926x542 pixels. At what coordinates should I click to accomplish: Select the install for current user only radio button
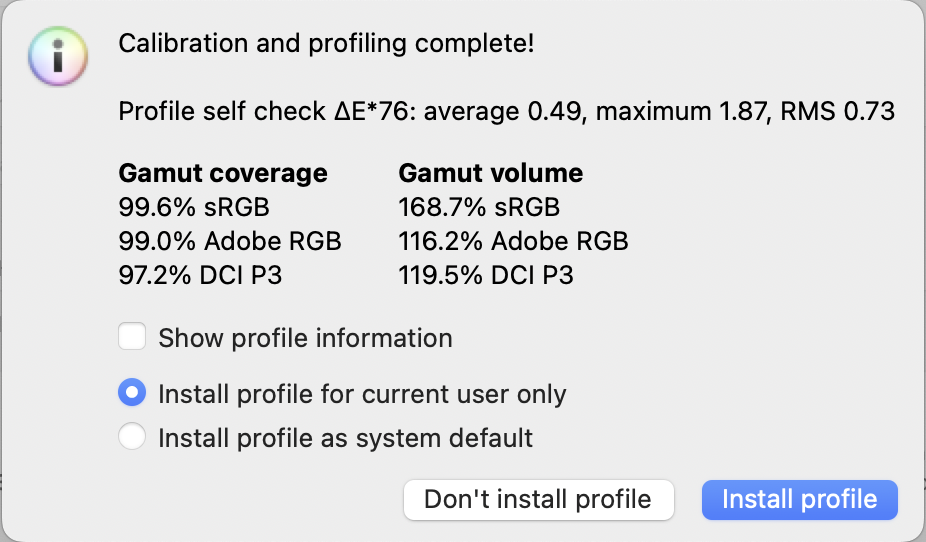pos(132,393)
